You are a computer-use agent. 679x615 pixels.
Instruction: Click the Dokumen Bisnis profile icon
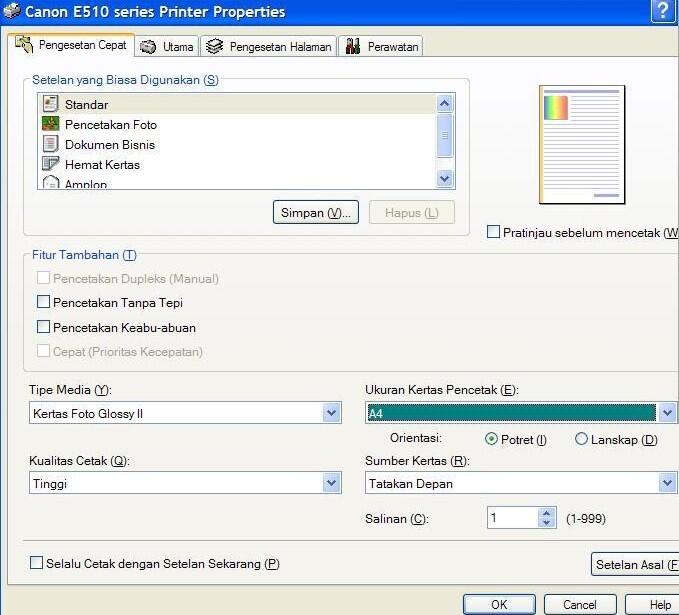click(51, 144)
